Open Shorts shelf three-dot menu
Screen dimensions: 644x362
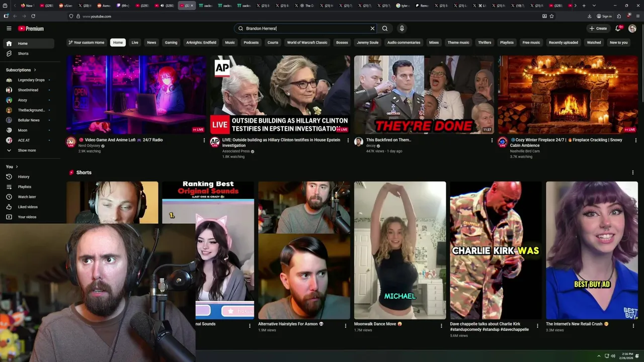point(632,172)
